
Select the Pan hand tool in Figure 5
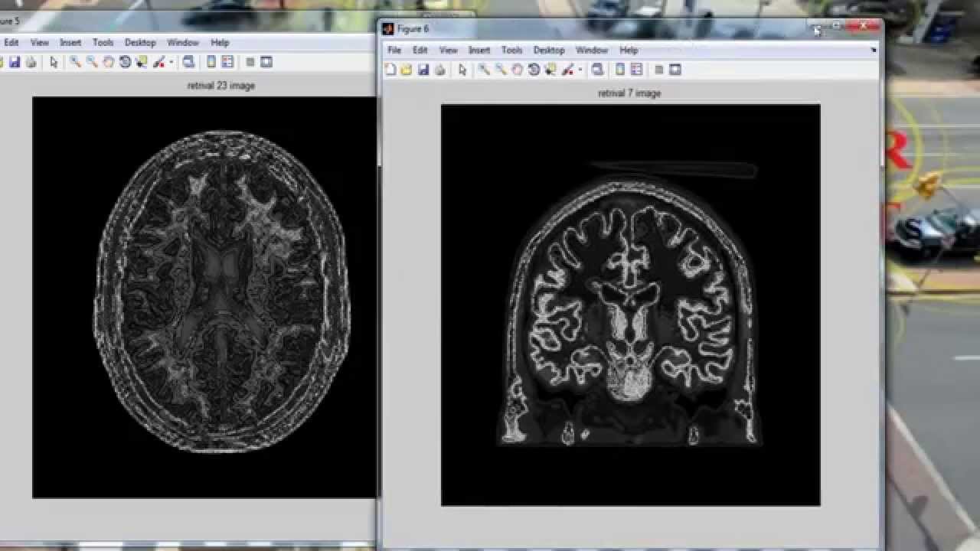pyautogui.click(x=108, y=62)
